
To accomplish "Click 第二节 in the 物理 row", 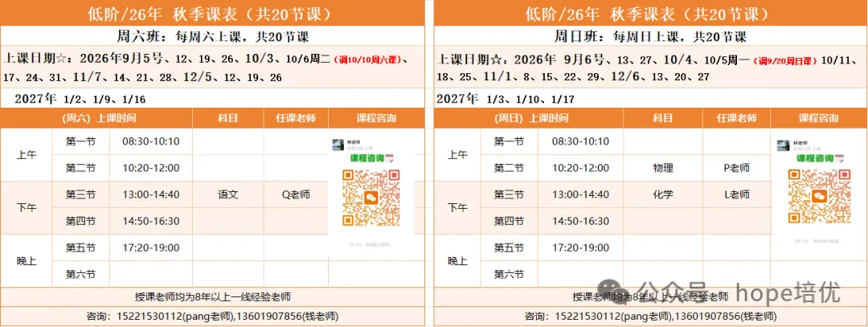I will tap(510, 168).
